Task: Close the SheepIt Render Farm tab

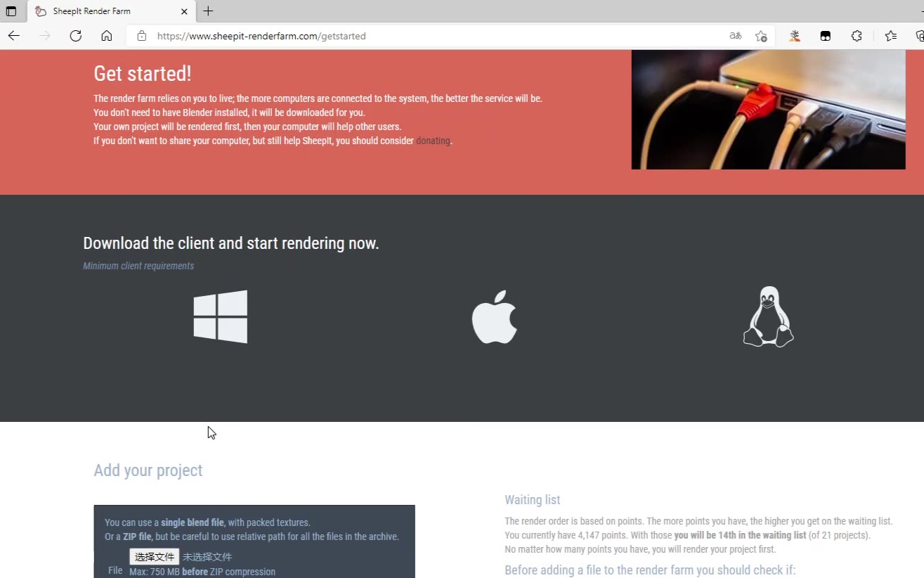Action: click(x=184, y=11)
